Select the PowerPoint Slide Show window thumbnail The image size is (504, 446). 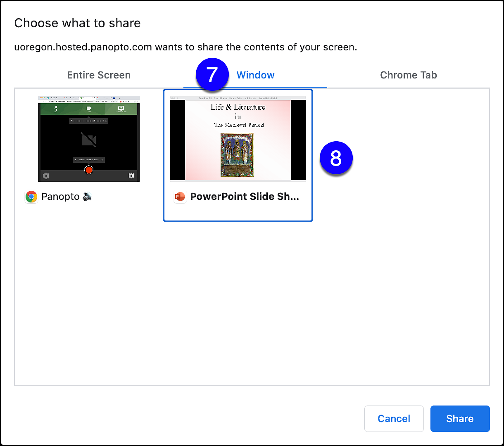pyautogui.click(x=238, y=138)
